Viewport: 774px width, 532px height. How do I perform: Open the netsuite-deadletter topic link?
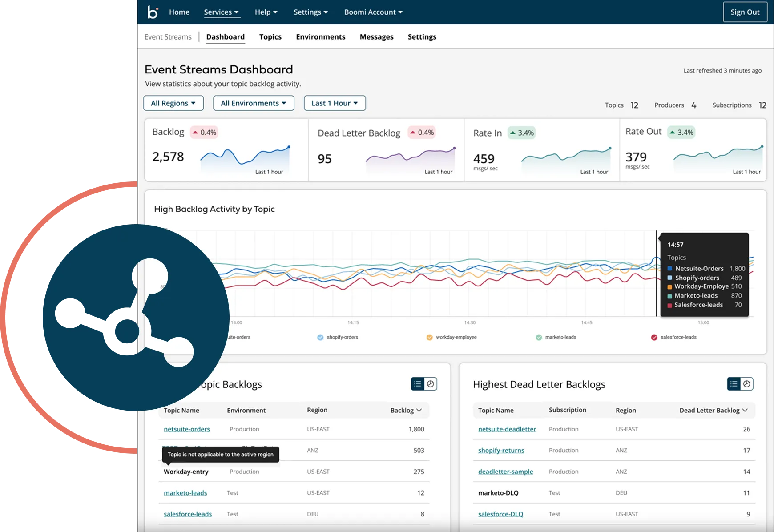point(507,429)
